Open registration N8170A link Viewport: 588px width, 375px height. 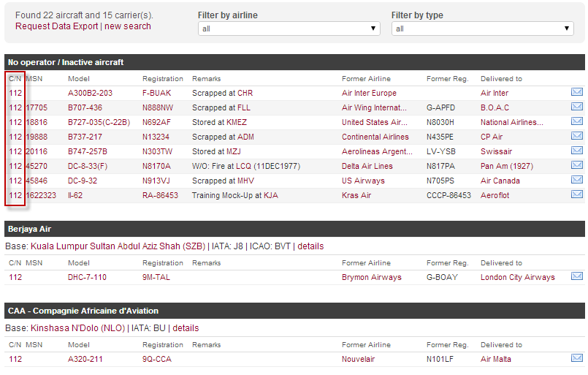point(158,166)
